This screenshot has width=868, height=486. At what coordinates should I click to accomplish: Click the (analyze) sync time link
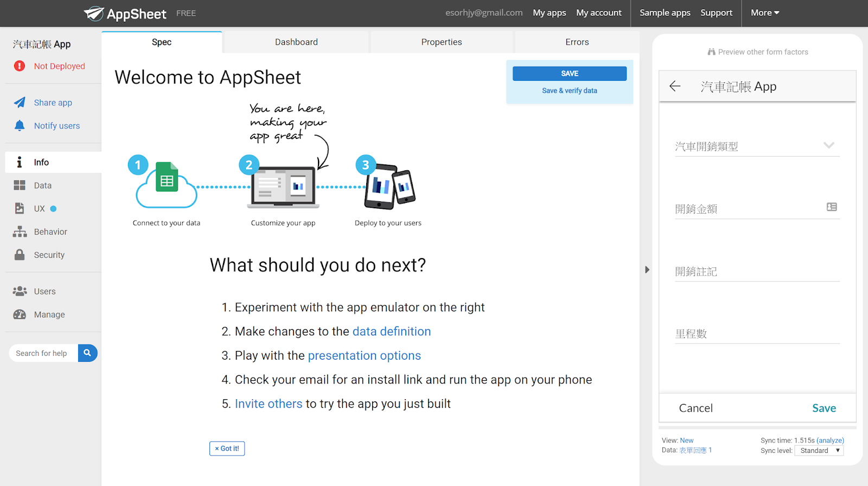tap(830, 440)
